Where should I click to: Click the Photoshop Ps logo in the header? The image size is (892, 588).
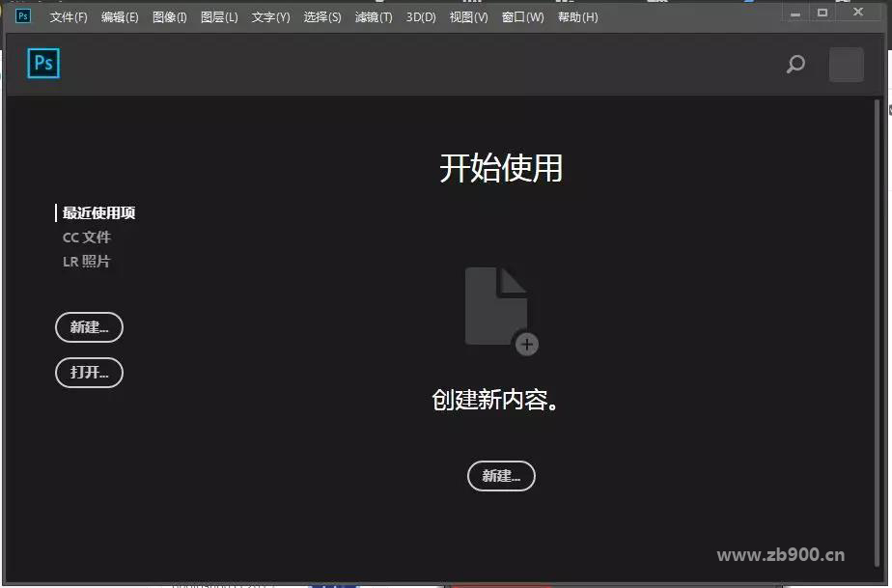tap(43, 64)
